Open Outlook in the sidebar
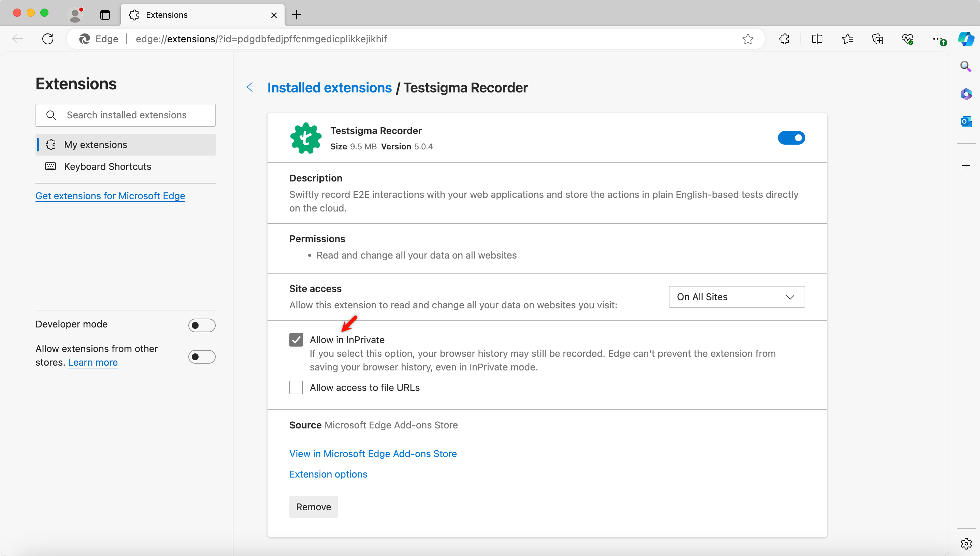Screen dimensions: 980x556 (x=966, y=121)
